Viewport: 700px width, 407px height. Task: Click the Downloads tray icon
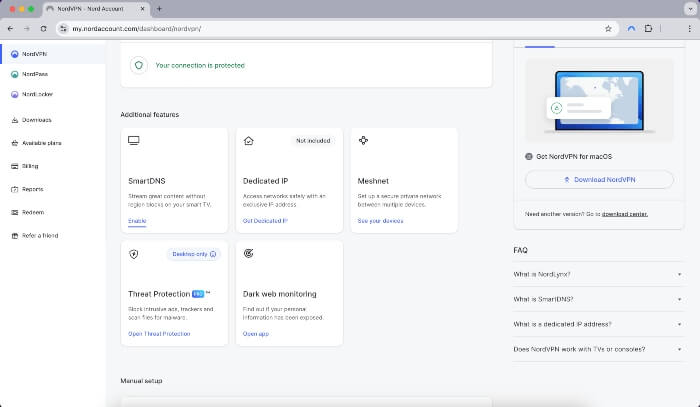point(15,120)
